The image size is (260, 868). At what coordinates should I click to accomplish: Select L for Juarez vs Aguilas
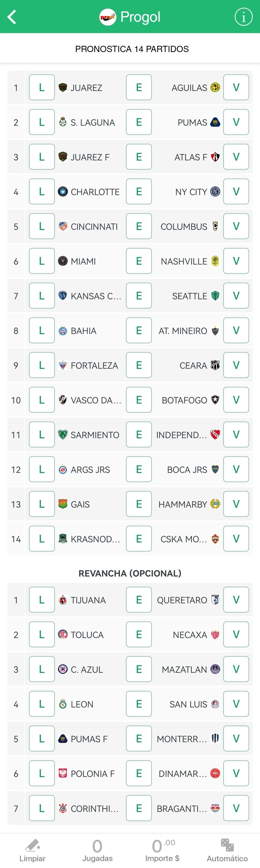pyautogui.click(x=42, y=88)
